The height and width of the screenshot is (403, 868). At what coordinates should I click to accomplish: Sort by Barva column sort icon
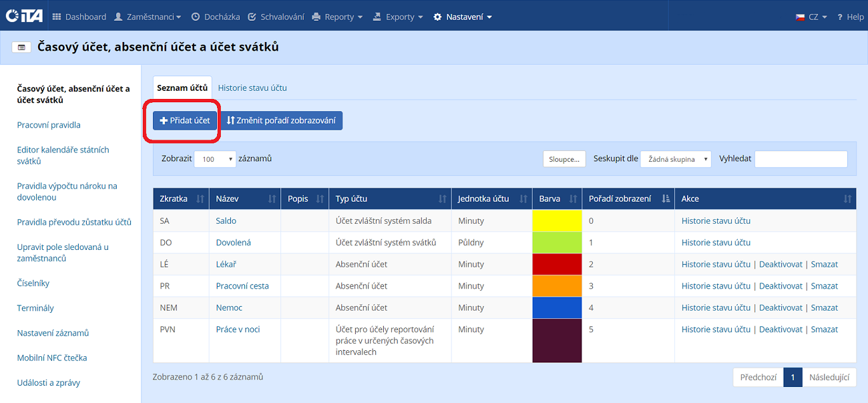[x=573, y=199]
